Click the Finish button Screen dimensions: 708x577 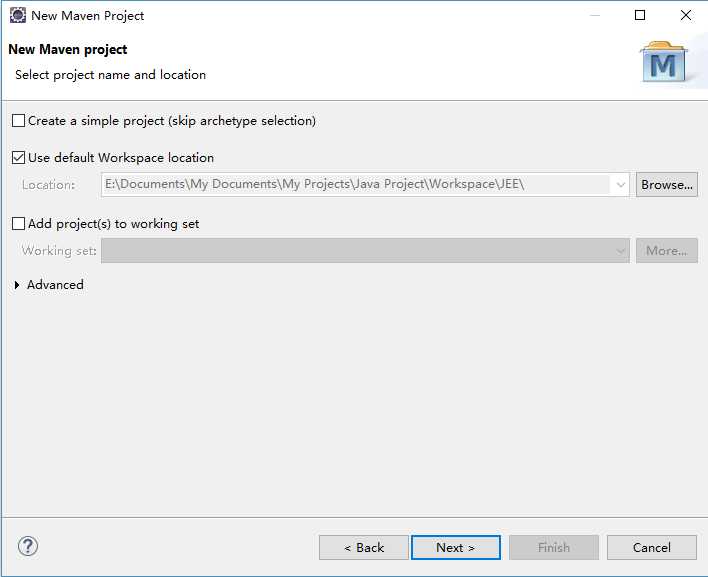pos(554,548)
